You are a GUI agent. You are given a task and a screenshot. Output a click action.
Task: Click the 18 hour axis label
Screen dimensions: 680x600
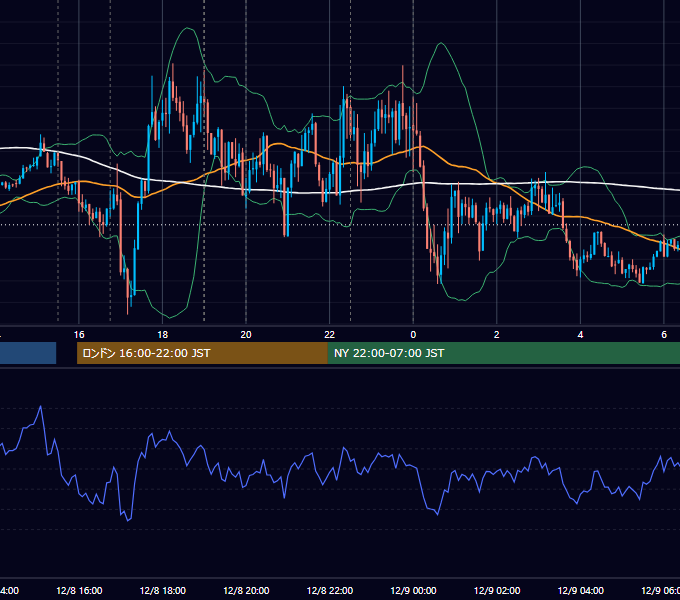[163, 335]
